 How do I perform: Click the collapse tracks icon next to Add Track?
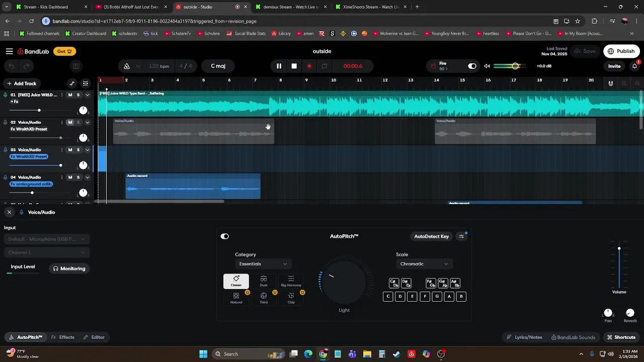click(86, 83)
